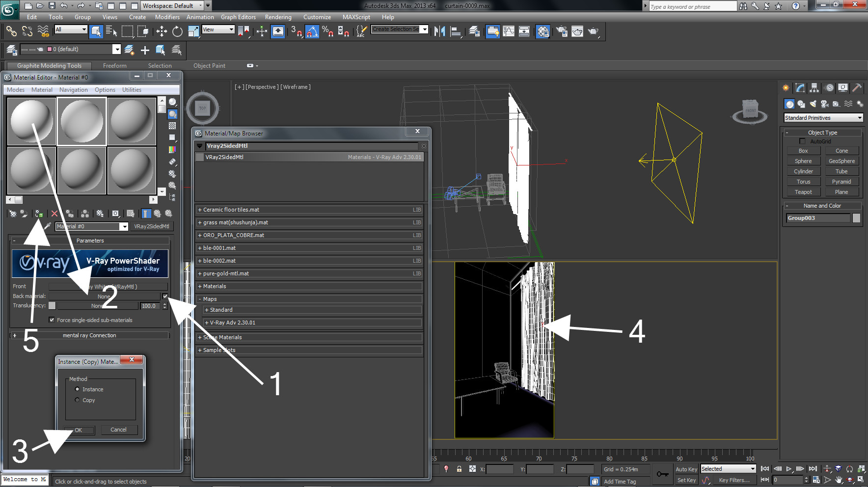Toggle the Angle Snap icon
The width and height of the screenshot is (868, 487).
pos(312,31)
